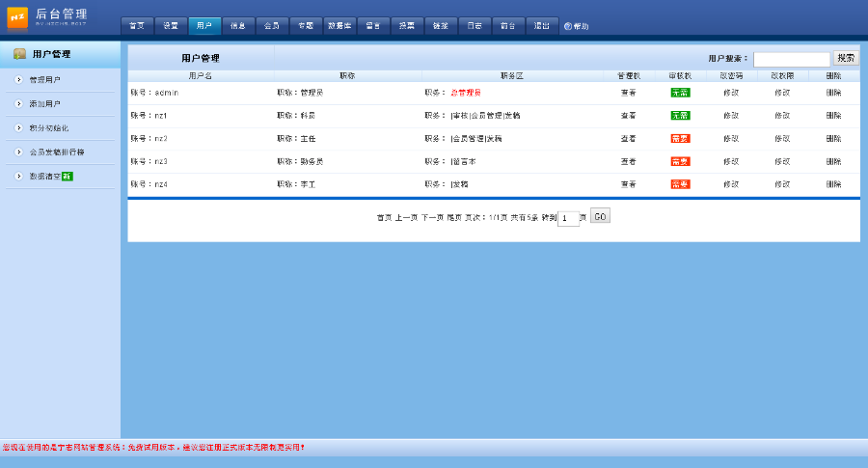This screenshot has height=468, width=868.
Task: Click 删除 for the admin account
Action: pos(833,93)
